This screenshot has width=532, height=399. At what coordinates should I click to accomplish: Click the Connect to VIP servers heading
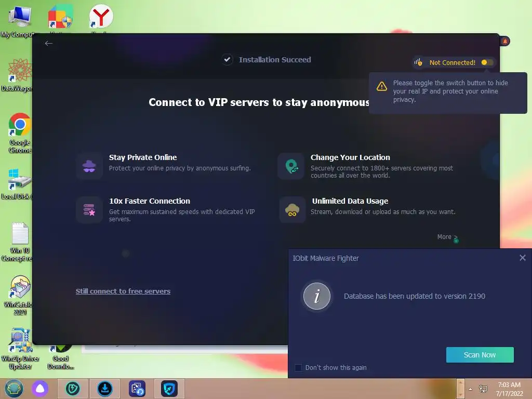pyautogui.click(x=259, y=102)
